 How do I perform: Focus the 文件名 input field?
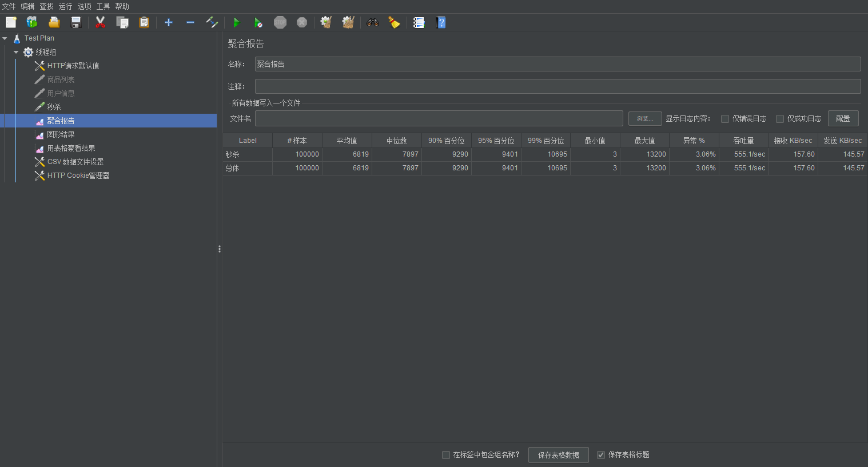[439, 118]
